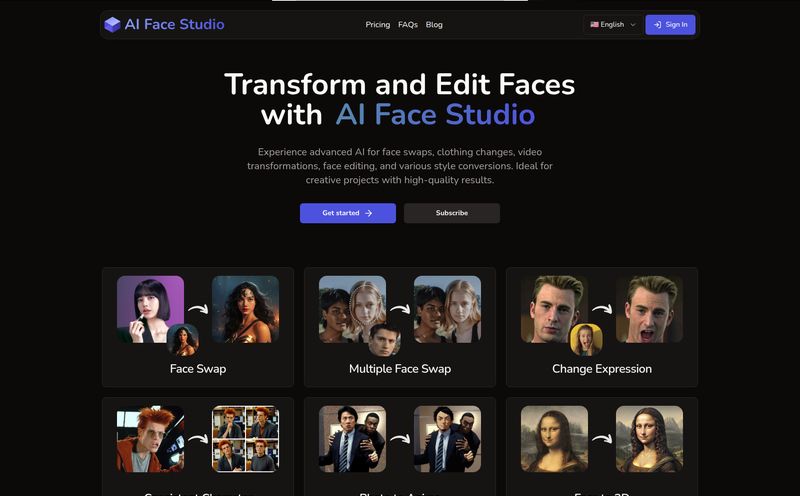
Task: Open the Face Swap card label
Action: pos(198,368)
